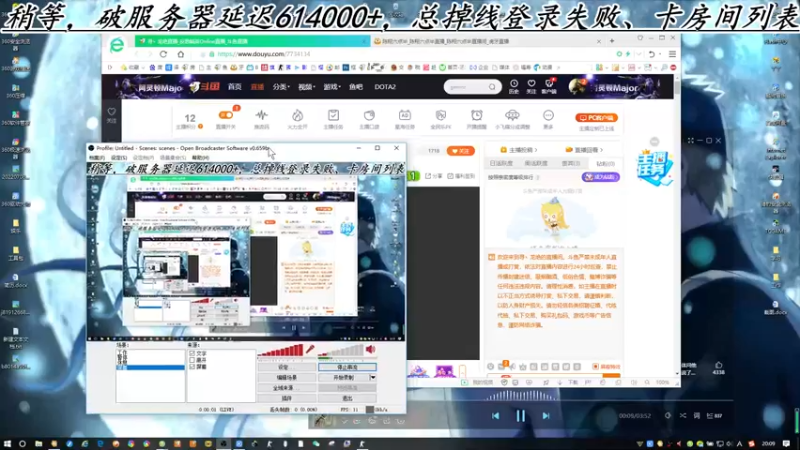Click the orange PC客户端 button

click(x=596, y=118)
